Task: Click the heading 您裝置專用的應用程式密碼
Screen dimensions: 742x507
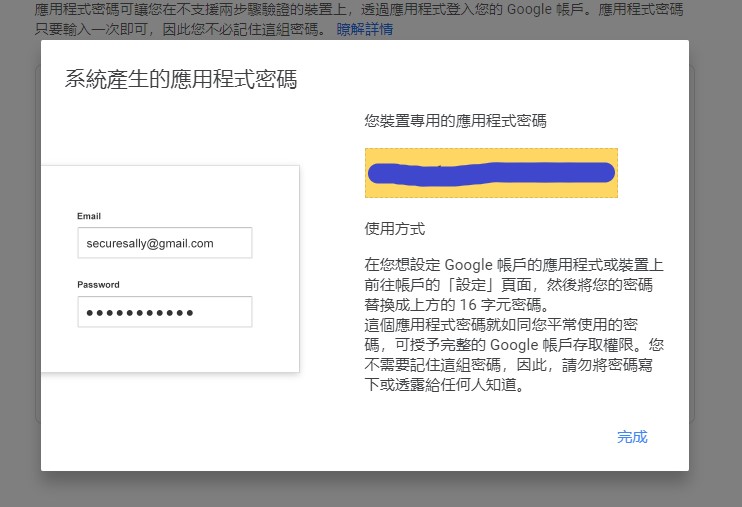Action: point(455,121)
